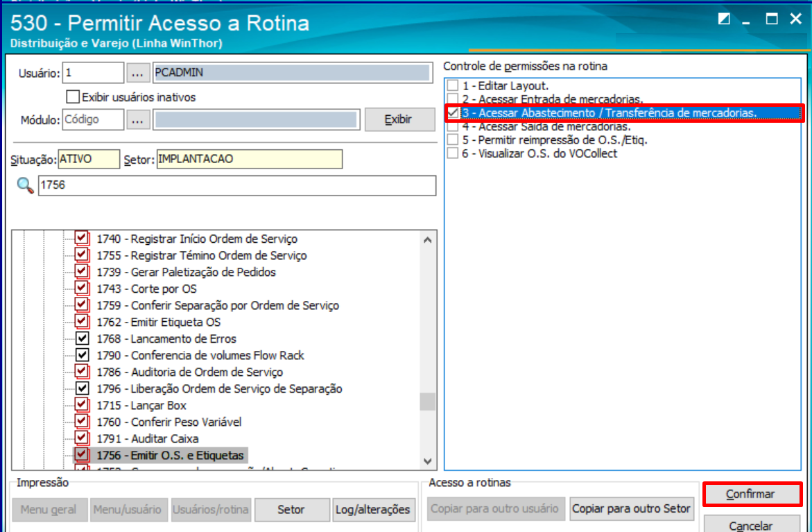Click the routine list scrollbar thumb
Image resolution: width=812 pixels, height=532 pixels.
428,402
